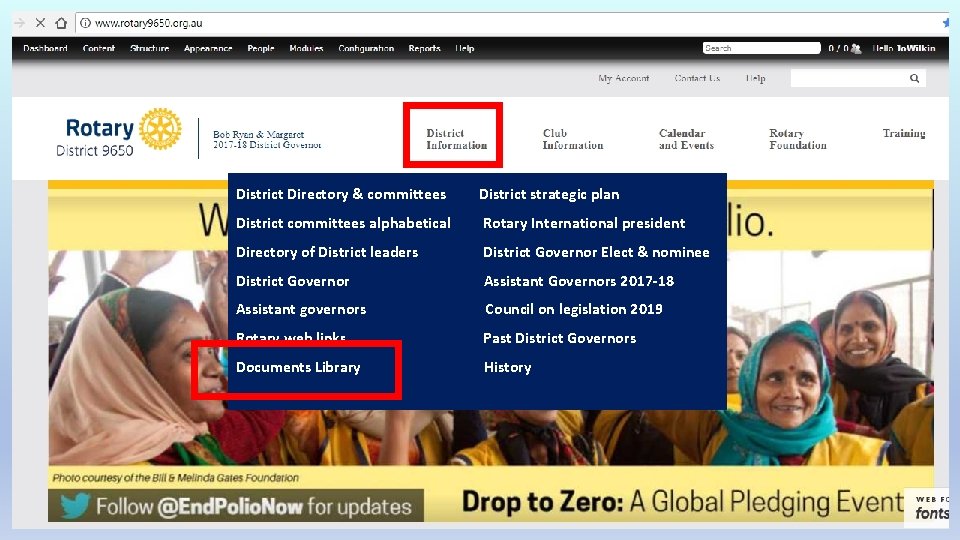This screenshot has height=540, width=960.
Task: Select District Governor menu entry
Action: pyautogui.click(x=293, y=281)
